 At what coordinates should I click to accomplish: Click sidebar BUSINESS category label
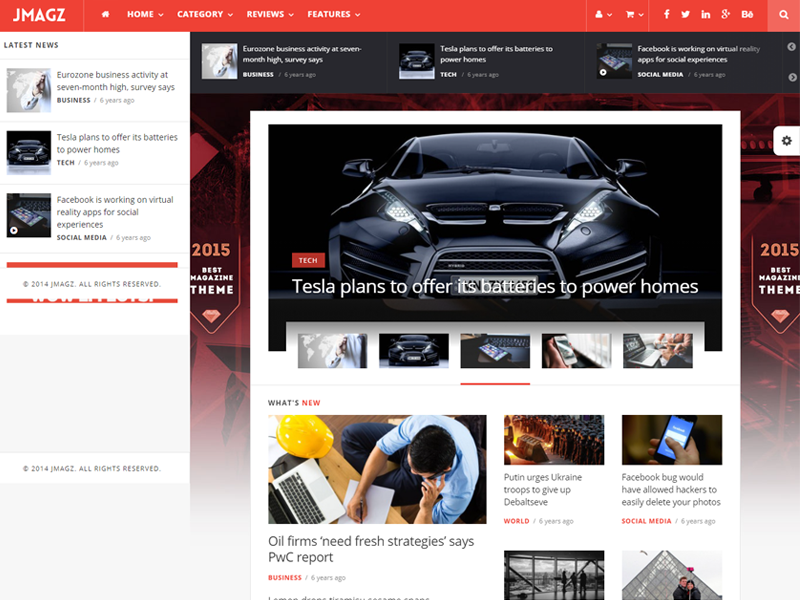point(73,101)
